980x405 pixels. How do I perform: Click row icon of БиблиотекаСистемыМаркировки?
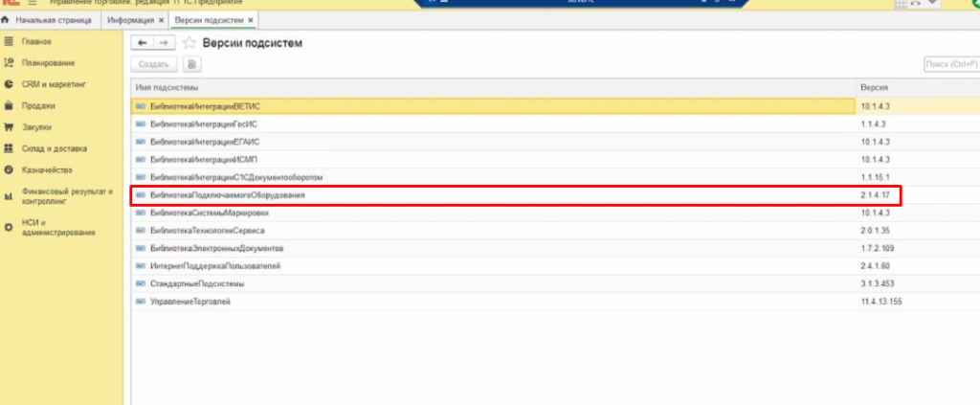pos(141,214)
